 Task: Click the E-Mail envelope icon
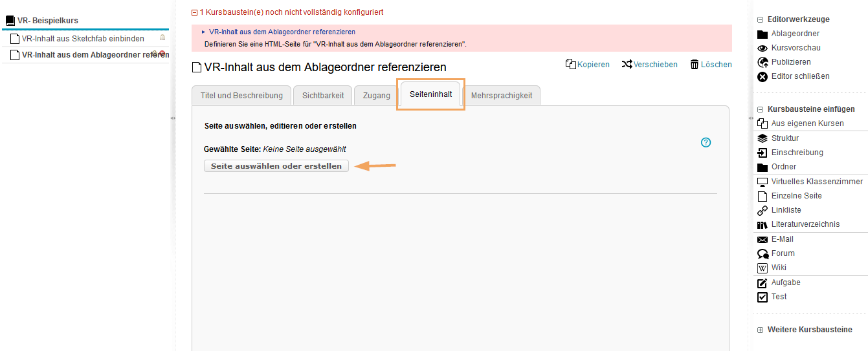(762, 240)
